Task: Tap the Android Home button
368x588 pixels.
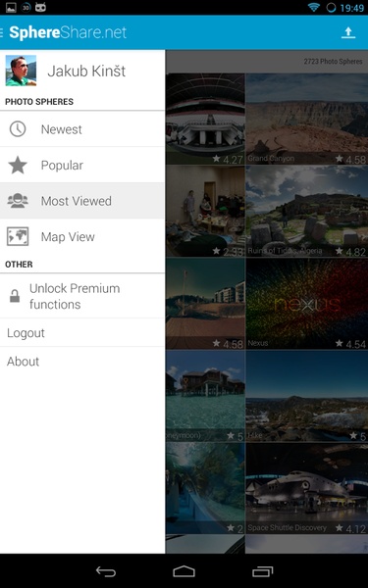Action: pyautogui.click(x=184, y=571)
